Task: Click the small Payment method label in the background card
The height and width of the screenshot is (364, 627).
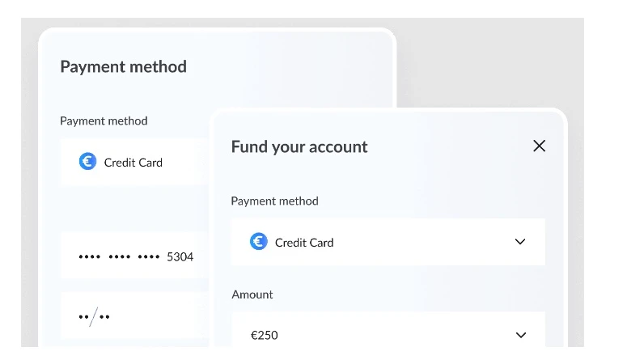Action: 104,121
